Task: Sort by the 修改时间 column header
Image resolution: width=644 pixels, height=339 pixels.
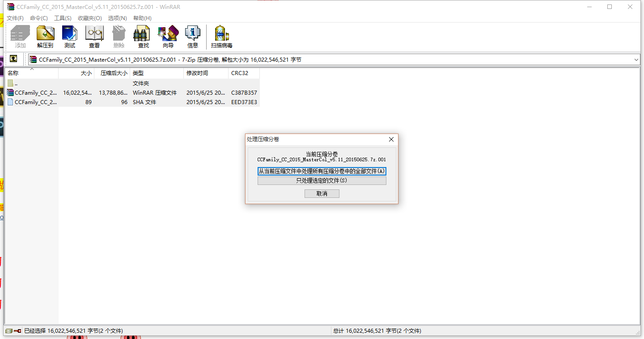Action: 206,73
